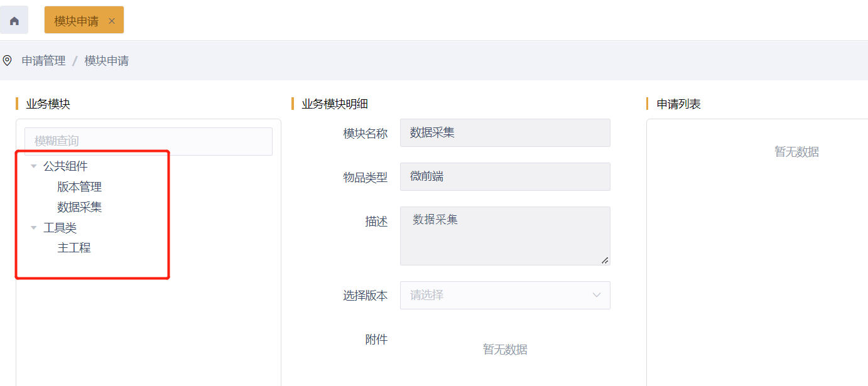The height and width of the screenshot is (386, 868).
Task: Click inside the 描述 text area
Action: pos(504,235)
